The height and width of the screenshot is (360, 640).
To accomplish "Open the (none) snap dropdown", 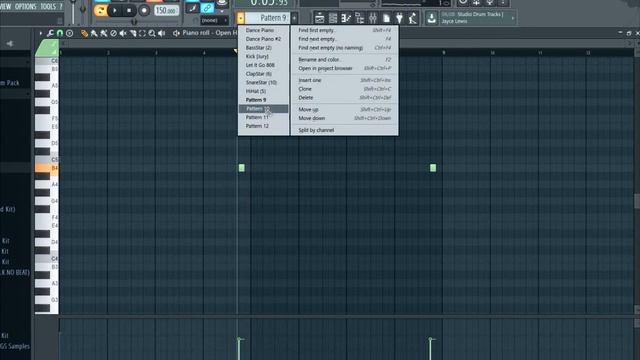I will coord(215,20).
